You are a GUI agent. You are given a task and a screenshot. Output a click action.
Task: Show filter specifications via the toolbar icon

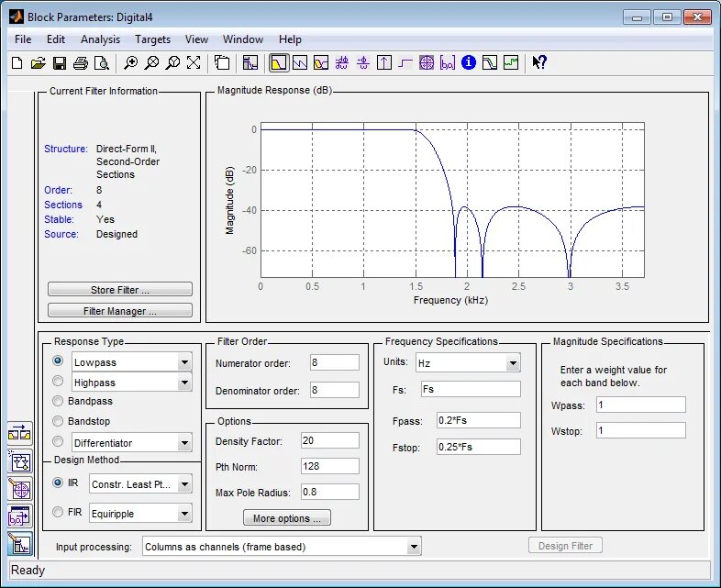[x=250, y=63]
